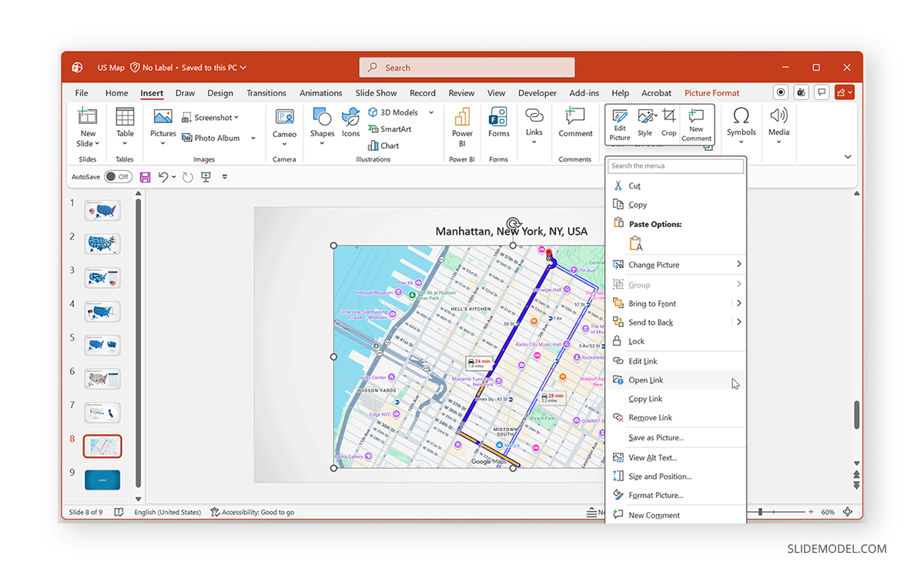Start slideshow from quick access toolbar
924x572 pixels.
pyautogui.click(x=206, y=177)
